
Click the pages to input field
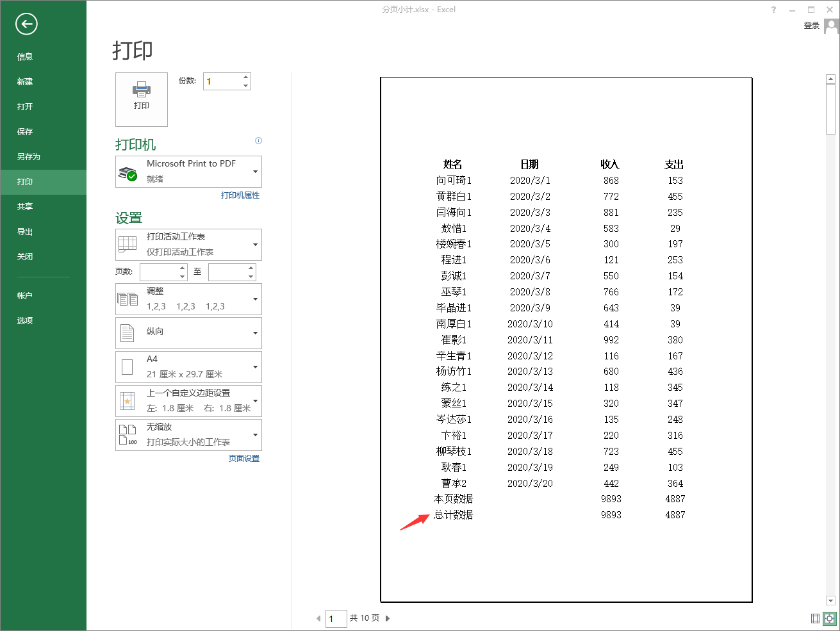coord(227,272)
